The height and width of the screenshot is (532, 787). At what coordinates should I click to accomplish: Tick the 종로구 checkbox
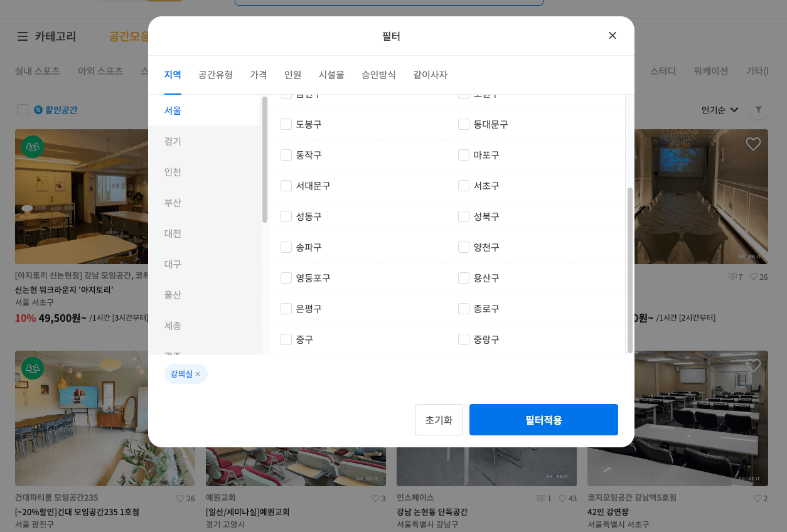point(464,309)
